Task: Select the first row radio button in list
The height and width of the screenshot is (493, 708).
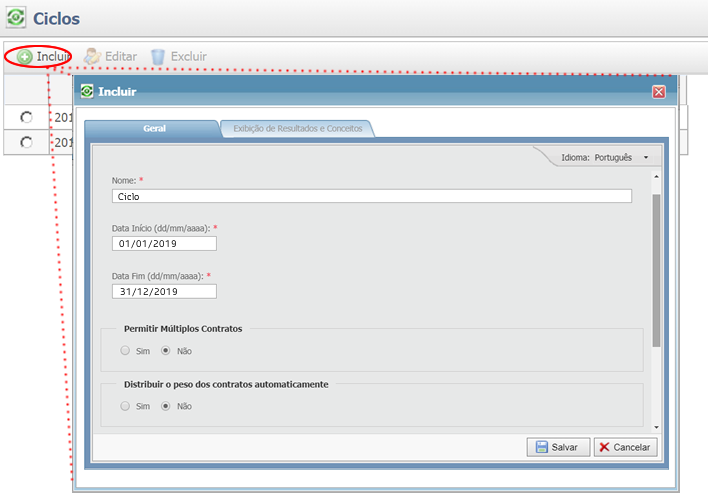Action: pos(27,117)
